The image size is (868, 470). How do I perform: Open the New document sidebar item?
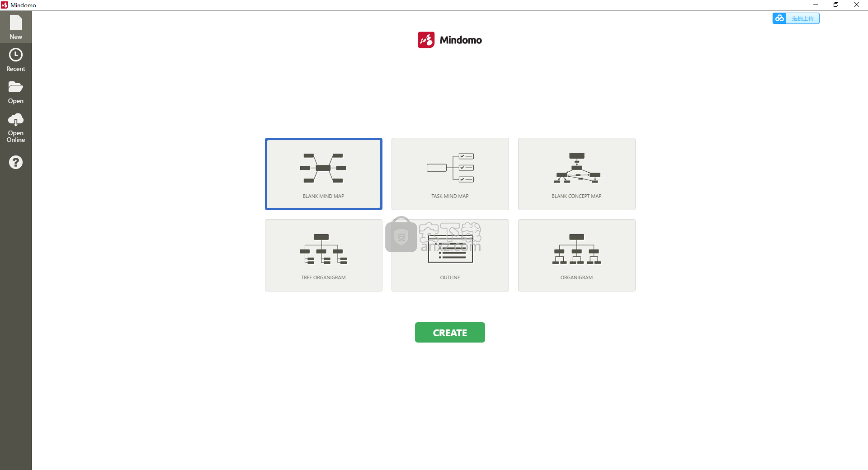tap(16, 27)
